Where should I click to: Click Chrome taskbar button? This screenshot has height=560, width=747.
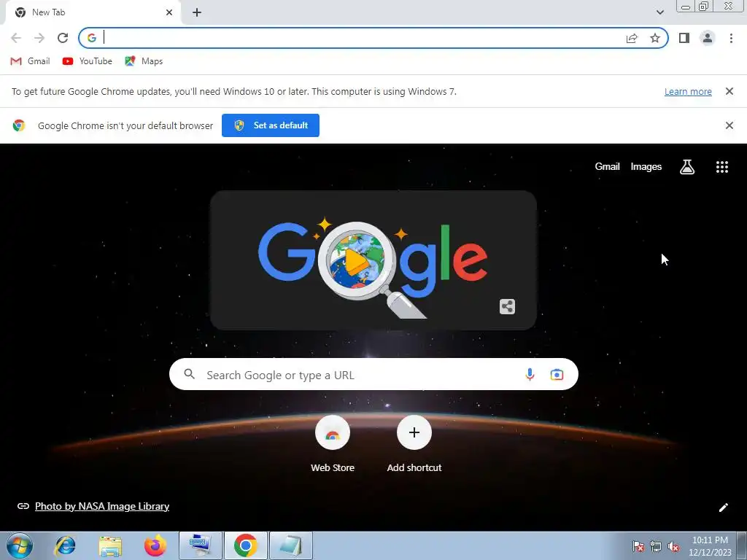pyautogui.click(x=245, y=545)
